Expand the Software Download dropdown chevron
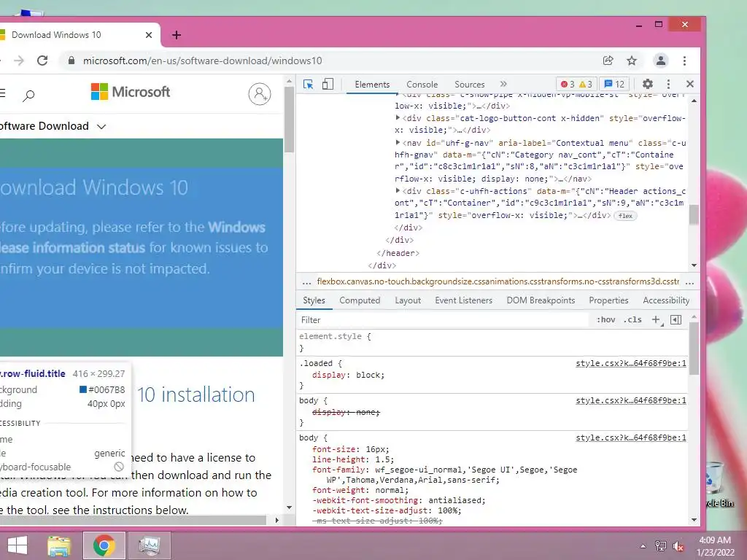 101,127
